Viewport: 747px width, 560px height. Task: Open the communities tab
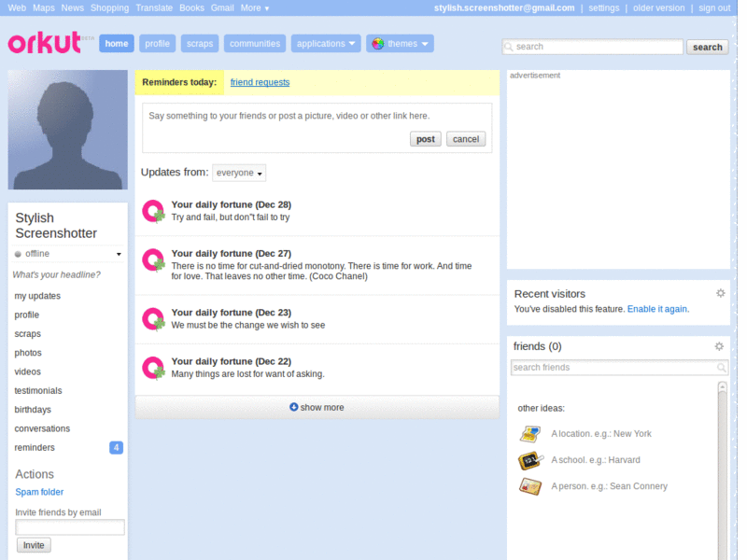click(255, 44)
